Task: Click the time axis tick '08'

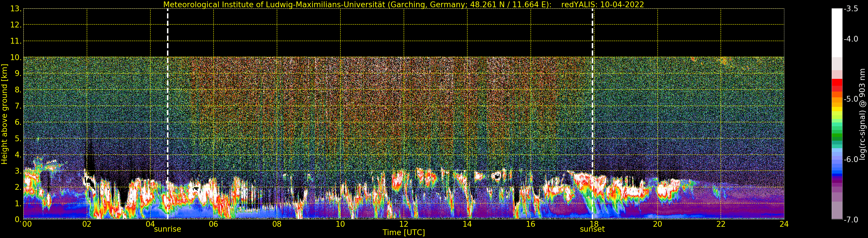Action: click(x=277, y=224)
